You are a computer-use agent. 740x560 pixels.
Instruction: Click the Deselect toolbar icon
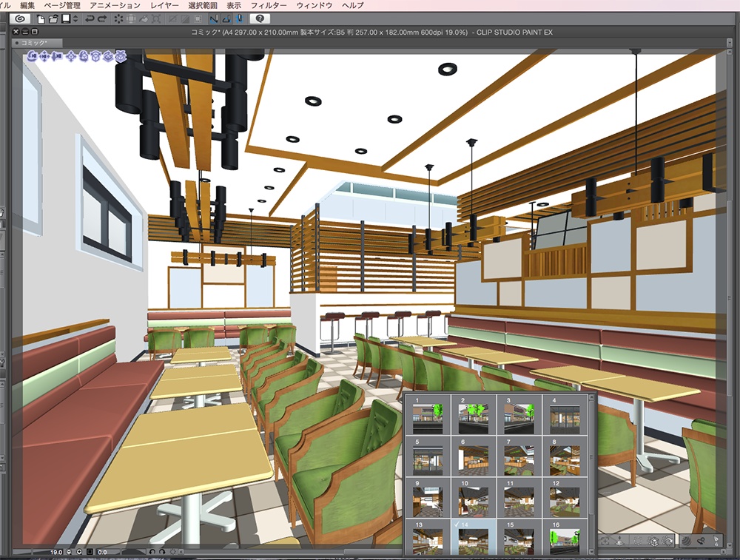(172, 19)
